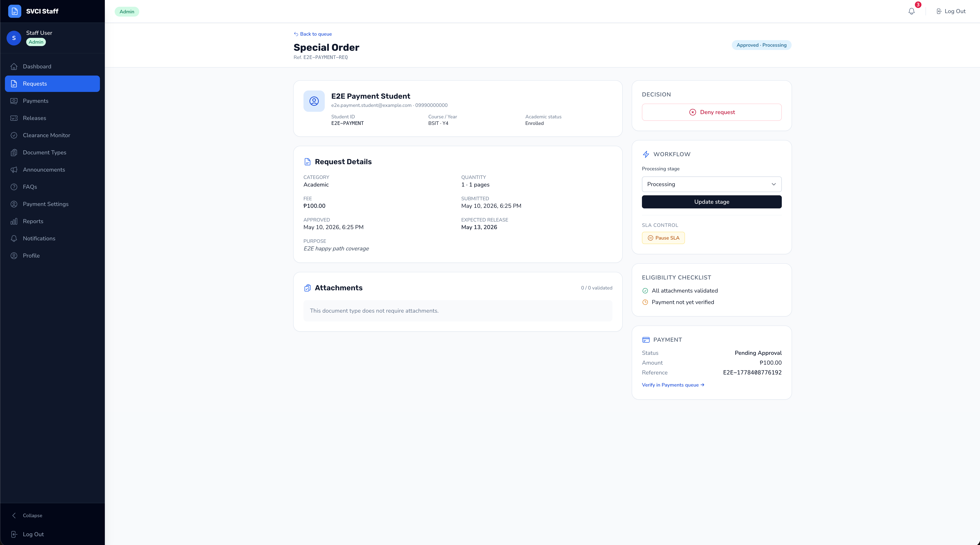This screenshot has height=545, width=980.
Task: Click the Document Types clipboard icon
Action: click(x=14, y=153)
